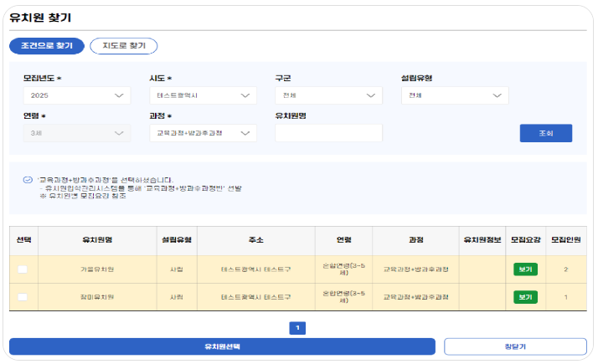Click the 모집인원 value 1 for 장미유치원

point(566,297)
